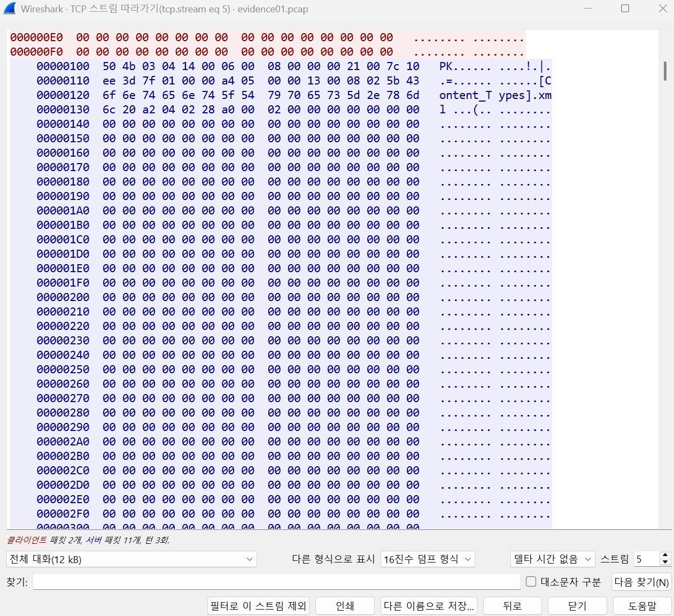
Task: Click the offset 00000140 row
Action: point(294,124)
